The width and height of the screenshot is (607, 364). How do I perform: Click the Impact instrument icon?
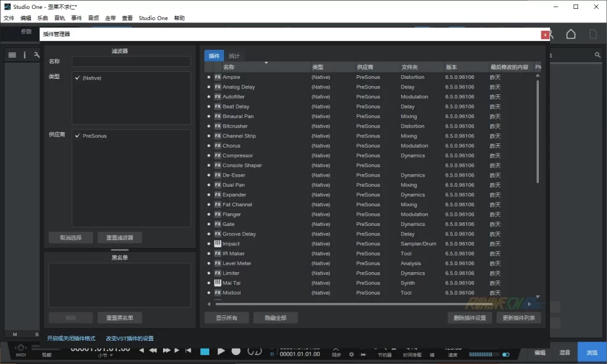pos(218,244)
